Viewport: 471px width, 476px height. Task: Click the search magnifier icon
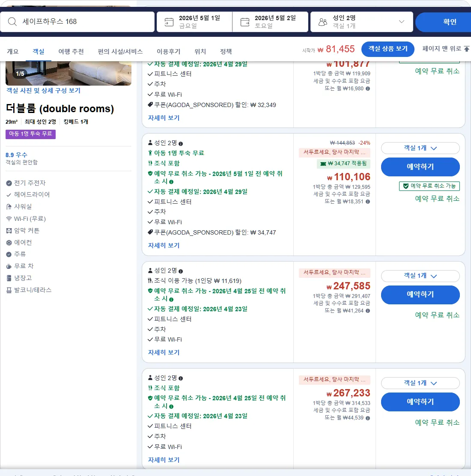pyautogui.click(x=12, y=21)
